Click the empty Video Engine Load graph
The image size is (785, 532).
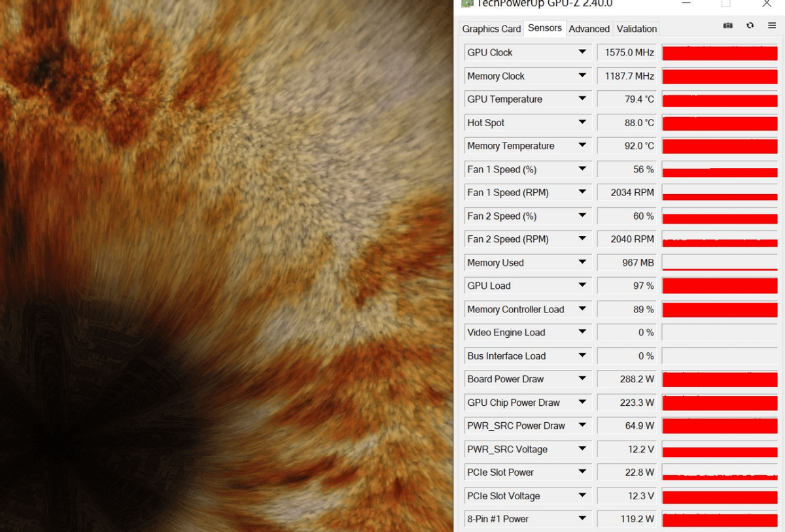tap(720, 333)
